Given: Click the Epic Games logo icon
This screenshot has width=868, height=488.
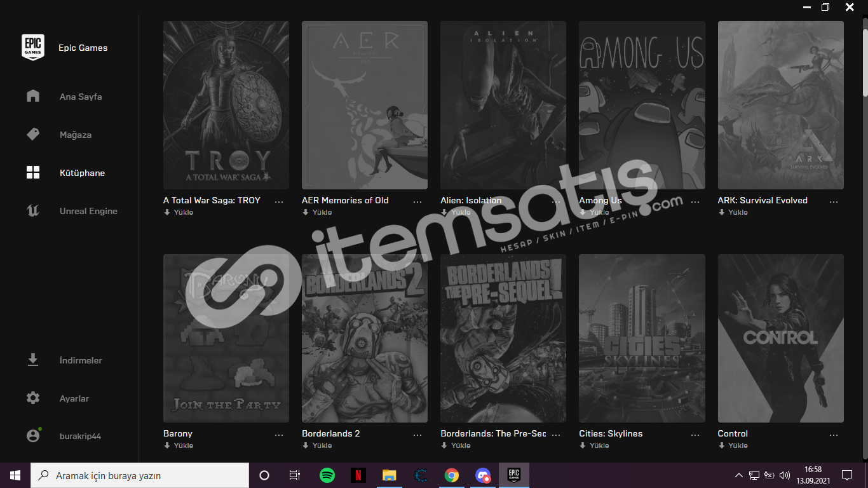Looking at the screenshot, I should (x=33, y=48).
